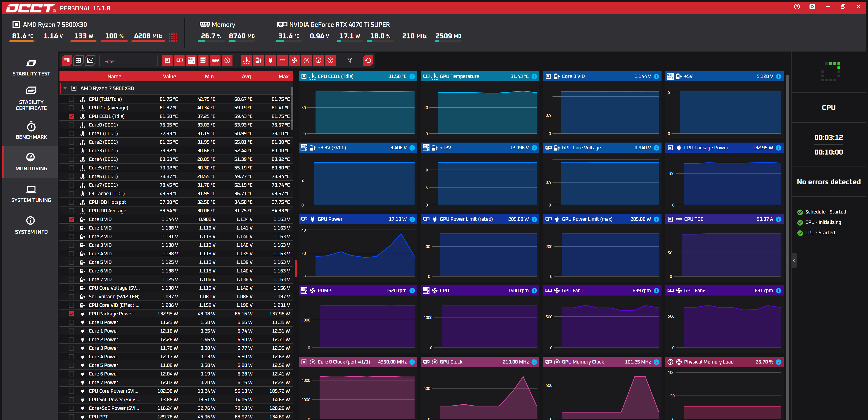The height and width of the screenshot is (420, 868).
Task: Switch to table-only view
Action: click(x=78, y=61)
